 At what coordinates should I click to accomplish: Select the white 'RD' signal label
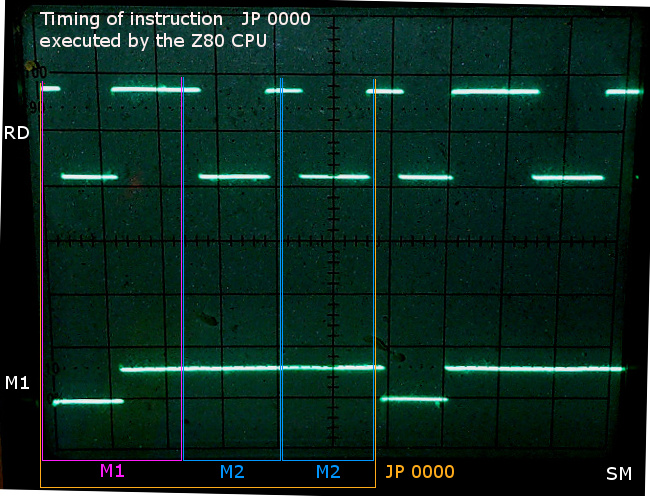click(x=17, y=133)
